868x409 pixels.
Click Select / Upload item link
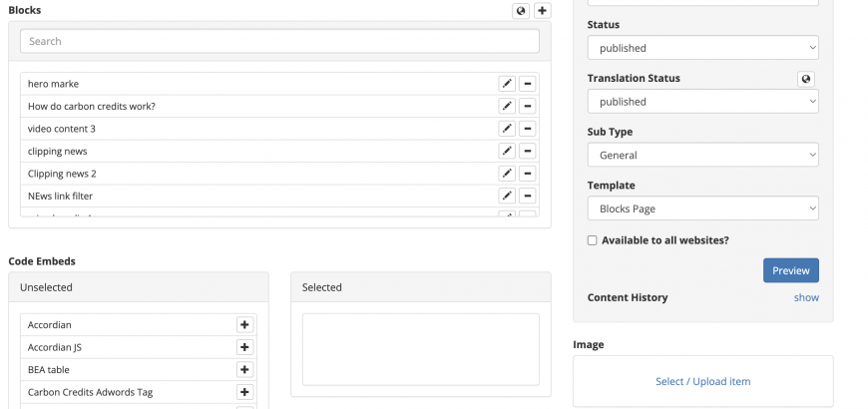coord(703,381)
